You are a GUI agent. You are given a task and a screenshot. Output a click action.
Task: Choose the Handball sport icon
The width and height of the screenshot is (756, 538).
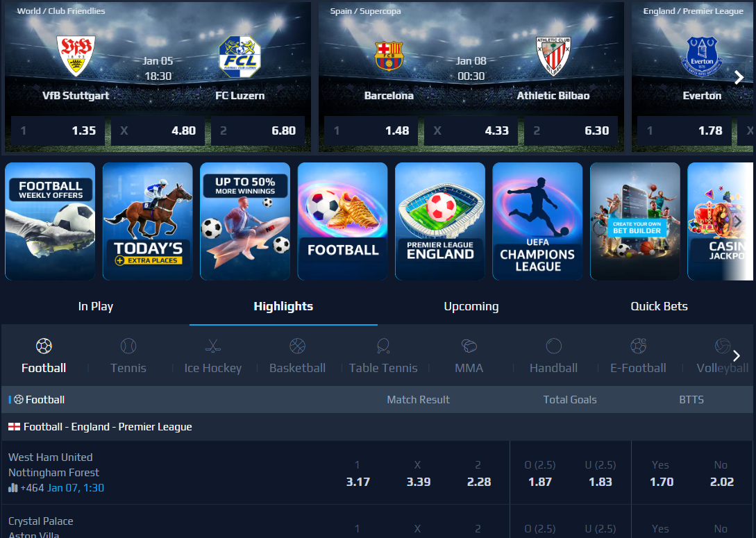point(553,346)
